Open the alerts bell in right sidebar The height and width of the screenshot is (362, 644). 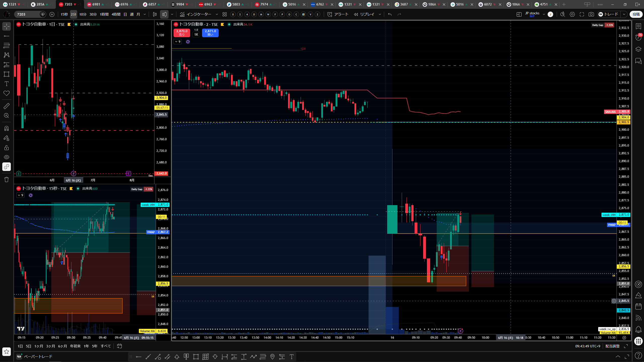(x=638, y=329)
